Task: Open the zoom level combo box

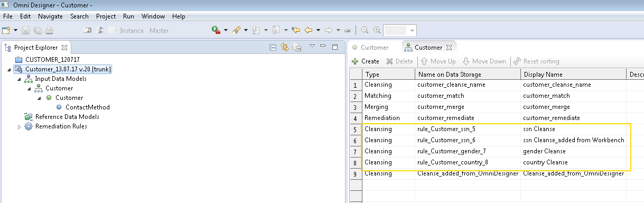Action: pyautogui.click(x=400, y=30)
